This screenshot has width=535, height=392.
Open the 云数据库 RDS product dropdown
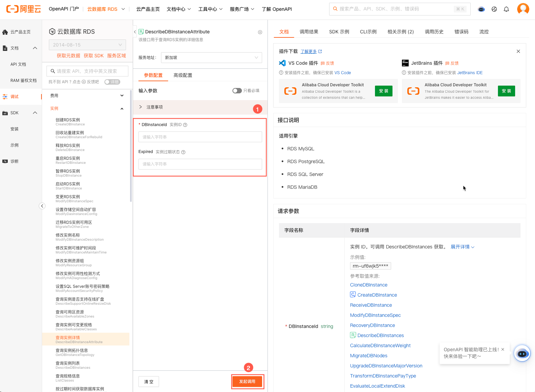point(106,9)
